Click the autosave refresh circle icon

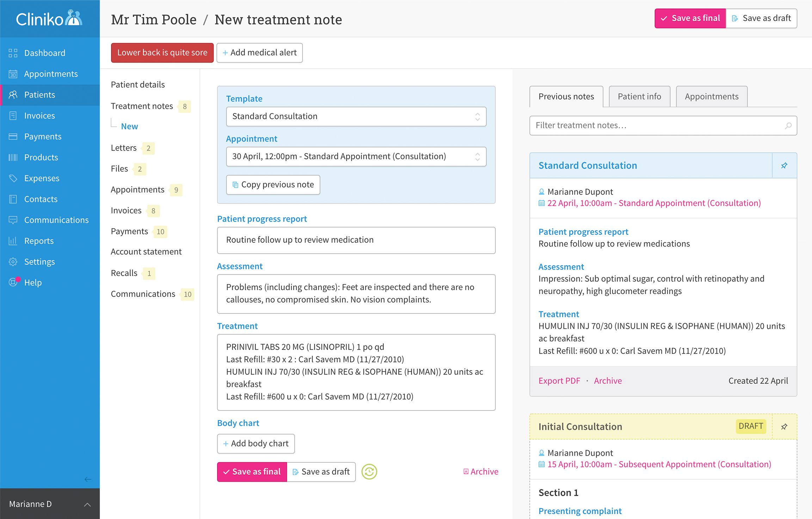click(x=369, y=471)
